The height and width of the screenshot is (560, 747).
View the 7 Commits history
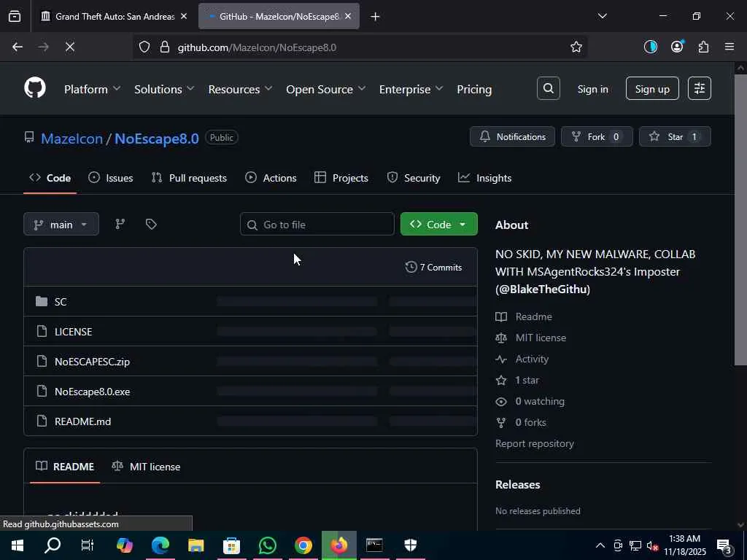(x=433, y=267)
